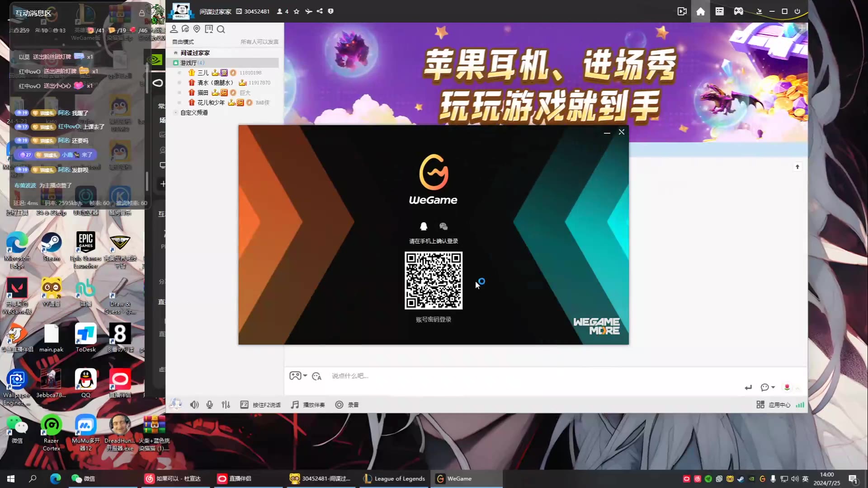Toggle the YY microphone icon
The image size is (868, 488).
tap(210, 405)
